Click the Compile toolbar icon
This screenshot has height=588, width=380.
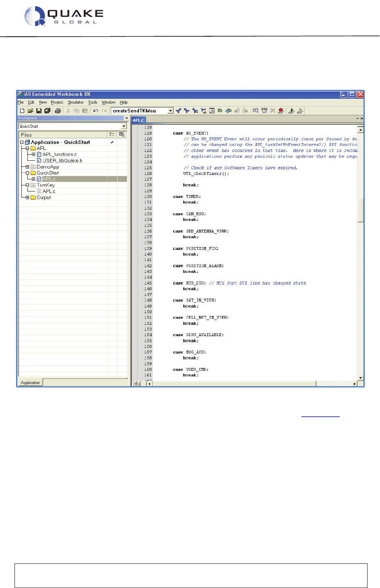click(x=255, y=110)
